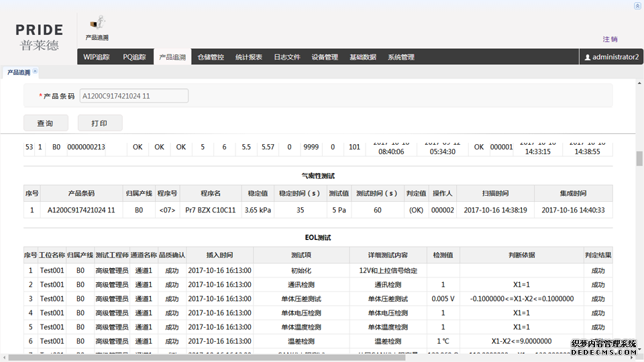Open the 仓储管控 menu
Screen dimensions: 644x362
point(211,58)
